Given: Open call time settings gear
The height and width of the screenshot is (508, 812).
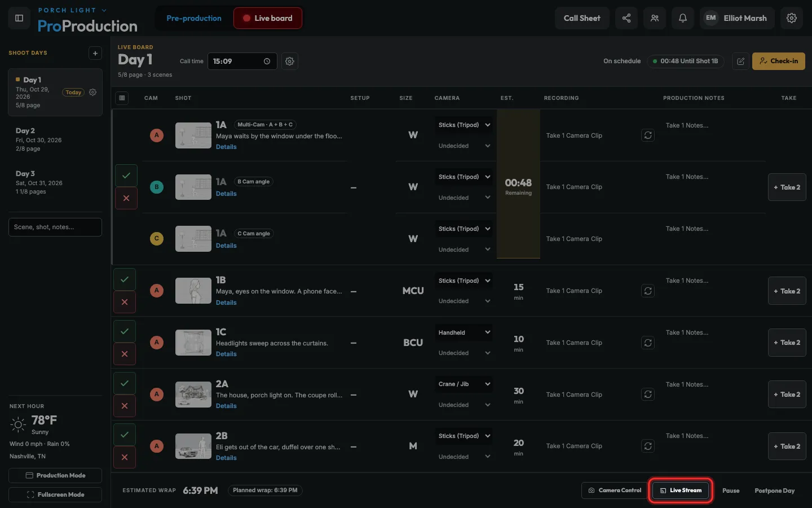Looking at the screenshot, I should [x=290, y=61].
